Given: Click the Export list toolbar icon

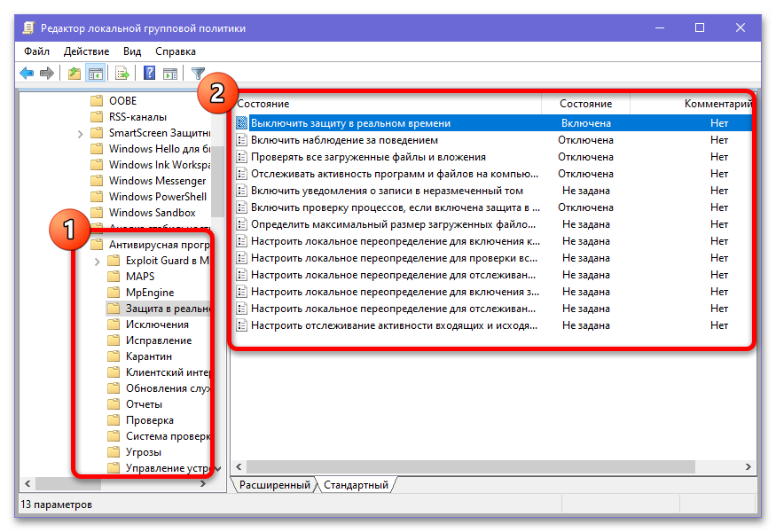Looking at the screenshot, I should click(121, 74).
